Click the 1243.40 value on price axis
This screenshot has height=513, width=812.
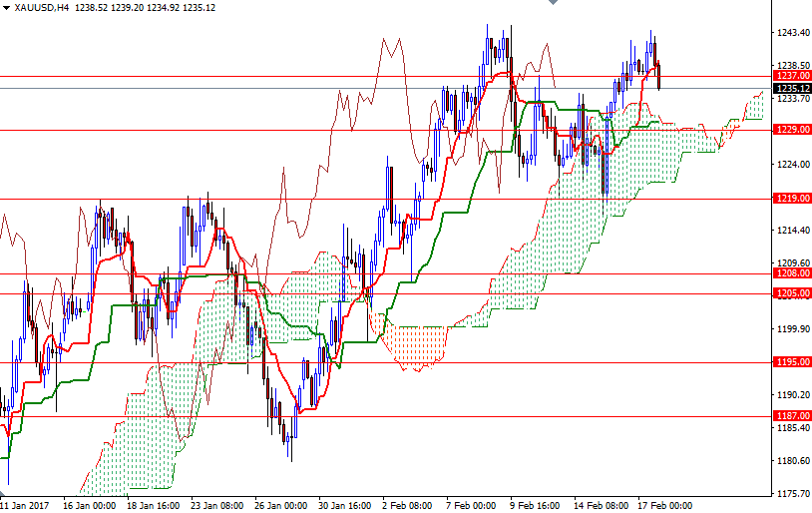[791, 33]
